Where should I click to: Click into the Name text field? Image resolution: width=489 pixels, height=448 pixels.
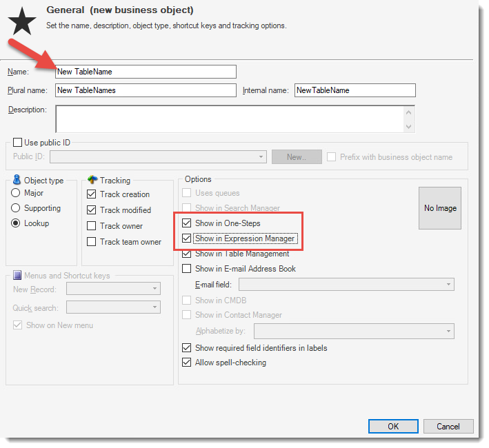click(x=145, y=72)
